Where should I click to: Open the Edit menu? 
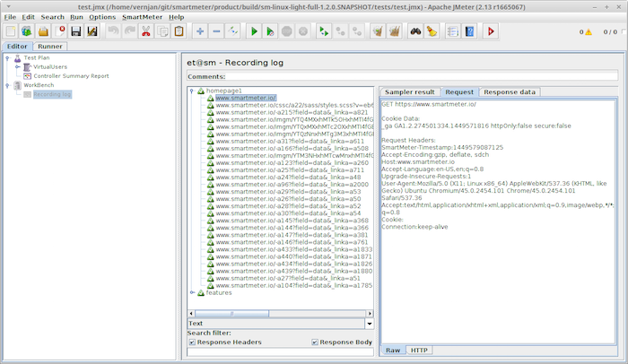[x=28, y=17]
